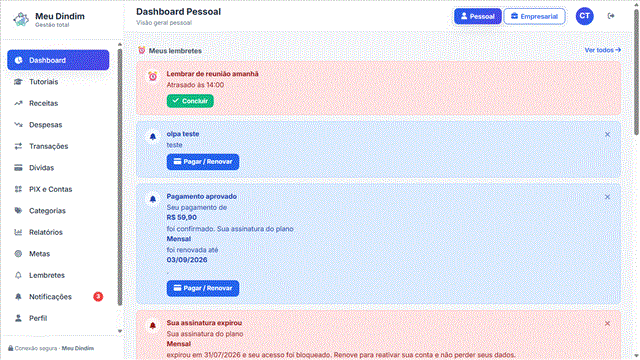640x360 pixels.
Task: Open Dívidas label in the sidebar
Action: (41, 168)
